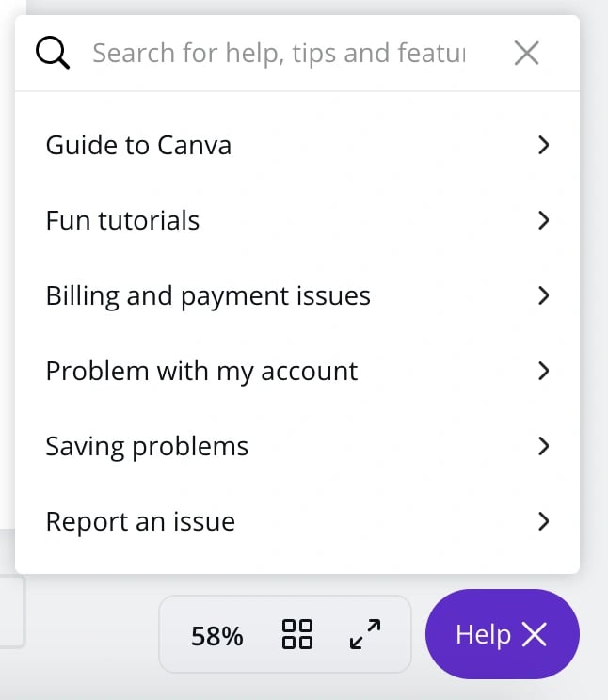The width and height of the screenshot is (608, 700).
Task: Expand the Guide to Canva chevron arrow
Action: [x=543, y=145]
